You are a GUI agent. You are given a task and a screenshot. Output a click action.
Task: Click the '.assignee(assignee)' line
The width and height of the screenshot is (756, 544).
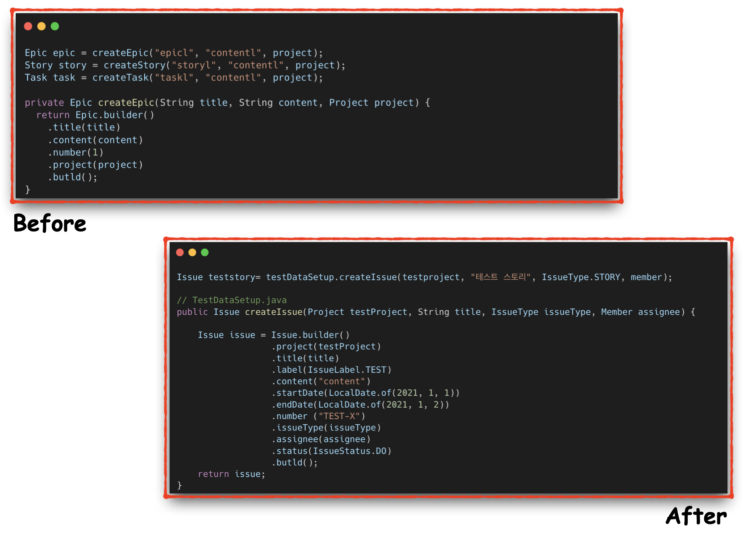pyautogui.click(x=321, y=440)
